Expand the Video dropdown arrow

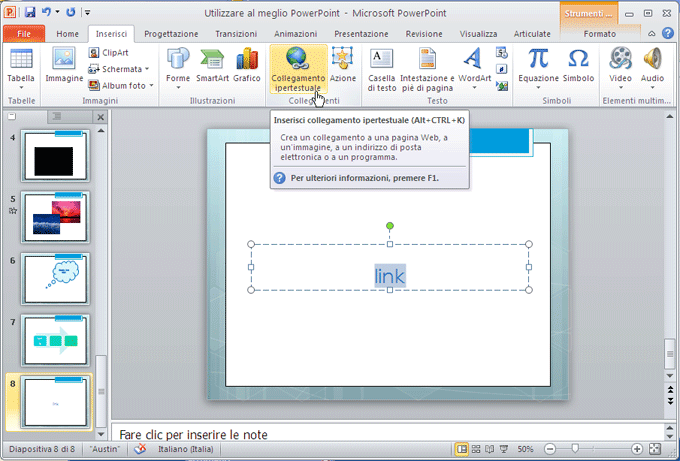click(x=620, y=88)
